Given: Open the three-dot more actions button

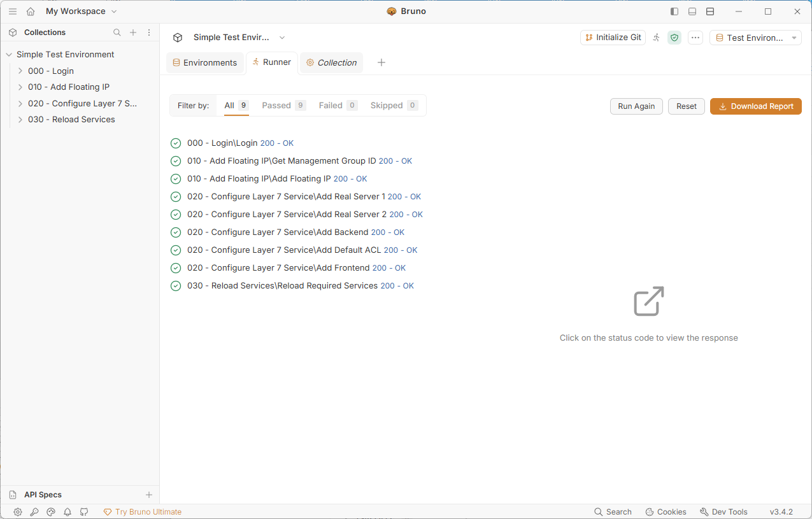Looking at the screenshot, I should [695, 38].
